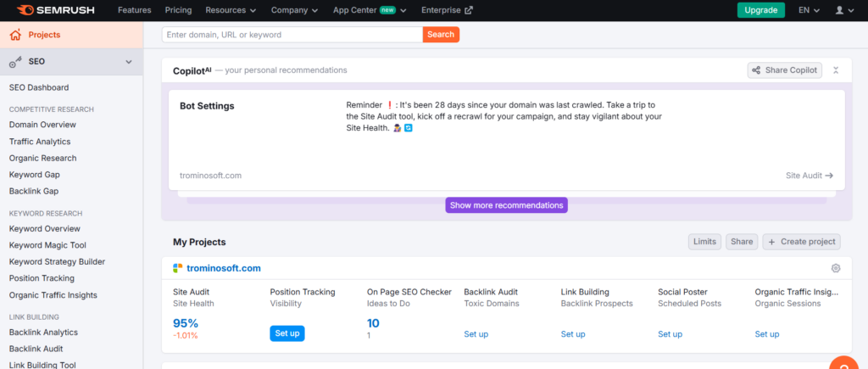Open SEO Dashboard
The height and width of the screenshot is (369, 868).
(x=39, y=87)
